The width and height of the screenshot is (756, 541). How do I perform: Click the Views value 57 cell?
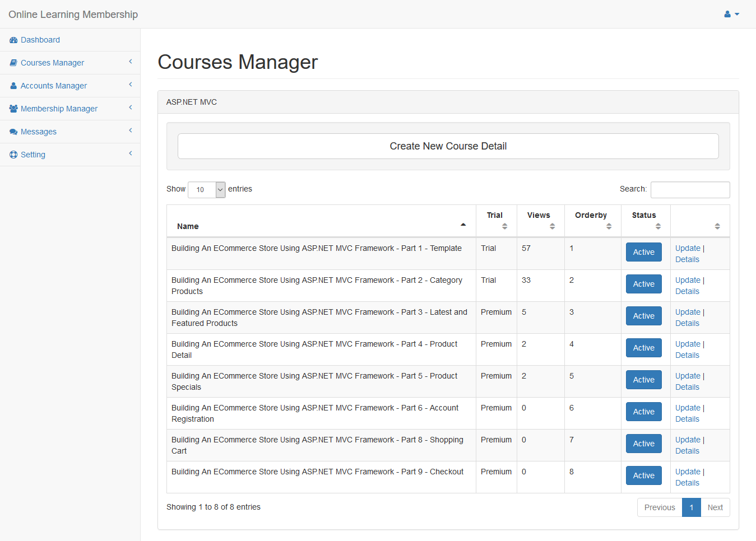(541, 254)
